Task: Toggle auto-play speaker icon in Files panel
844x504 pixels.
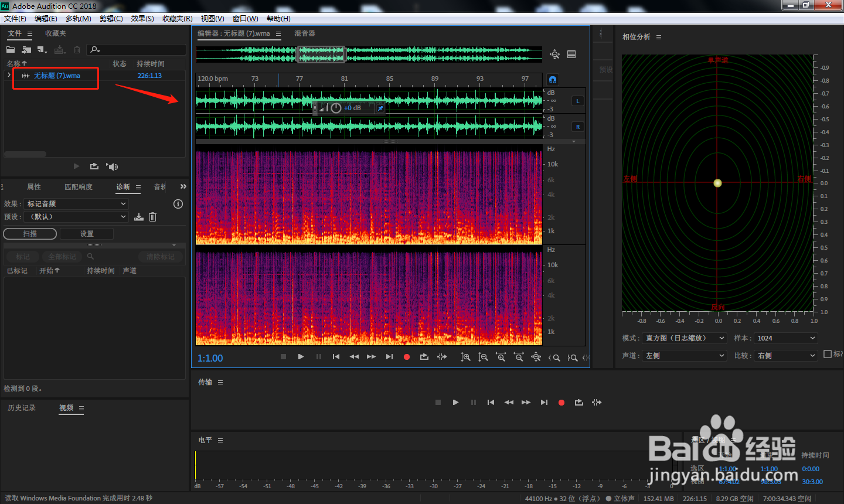Action: click(112, 166)
